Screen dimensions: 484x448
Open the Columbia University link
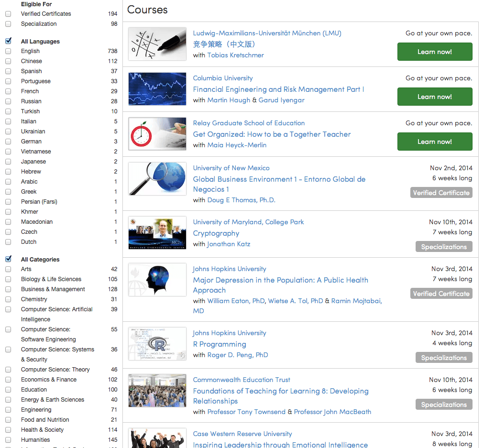click(223, 78)
